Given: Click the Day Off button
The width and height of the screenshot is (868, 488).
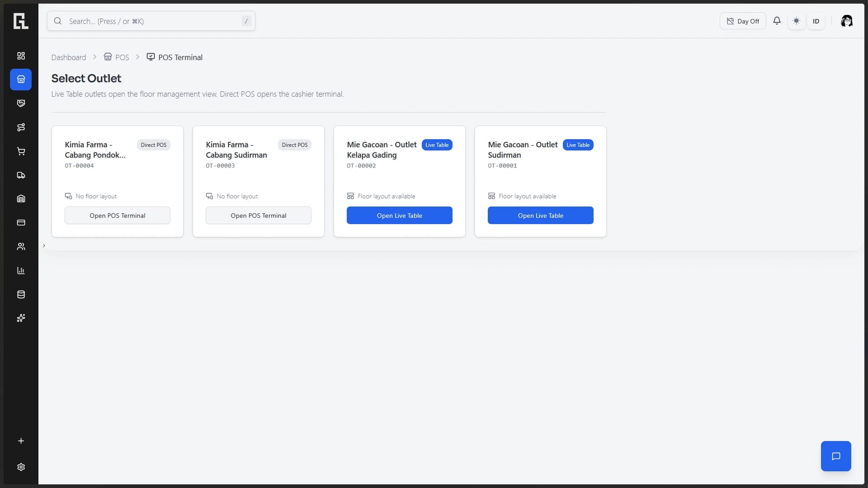Looking at the screenshot, I should click(743, 21).
